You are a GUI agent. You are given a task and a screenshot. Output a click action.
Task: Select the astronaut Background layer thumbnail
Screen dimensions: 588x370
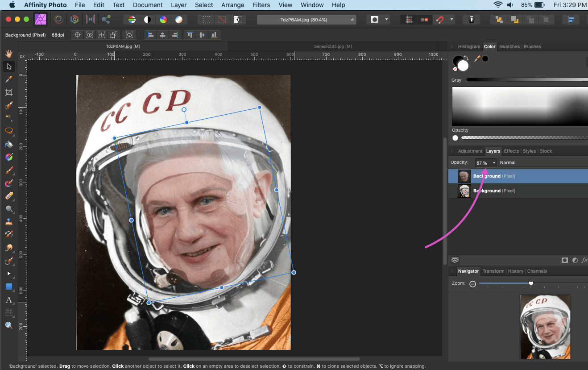pyautogui.click(x=464, y=191)
